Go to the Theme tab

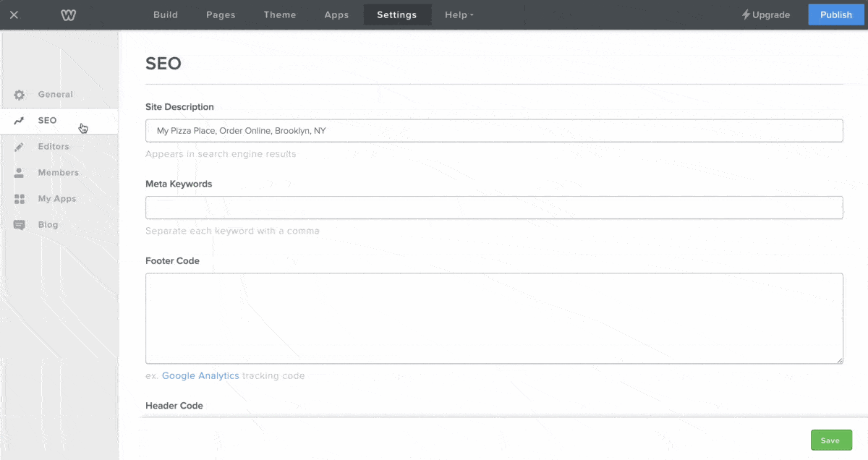pos(280,15)
